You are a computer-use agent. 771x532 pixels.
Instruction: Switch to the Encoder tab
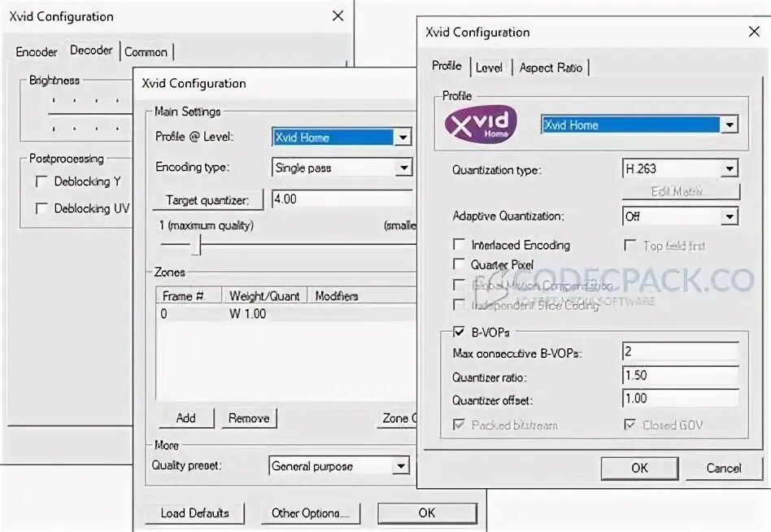(37, 52)
